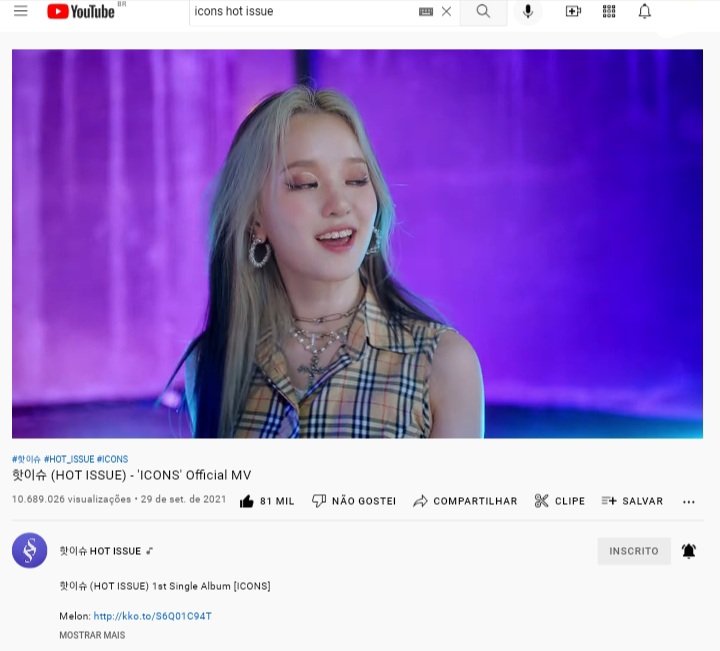Open the 핫이슈 HOT ISSUE channel name
The height and width of the screenshot is (651, 720).
pos(100,551)
